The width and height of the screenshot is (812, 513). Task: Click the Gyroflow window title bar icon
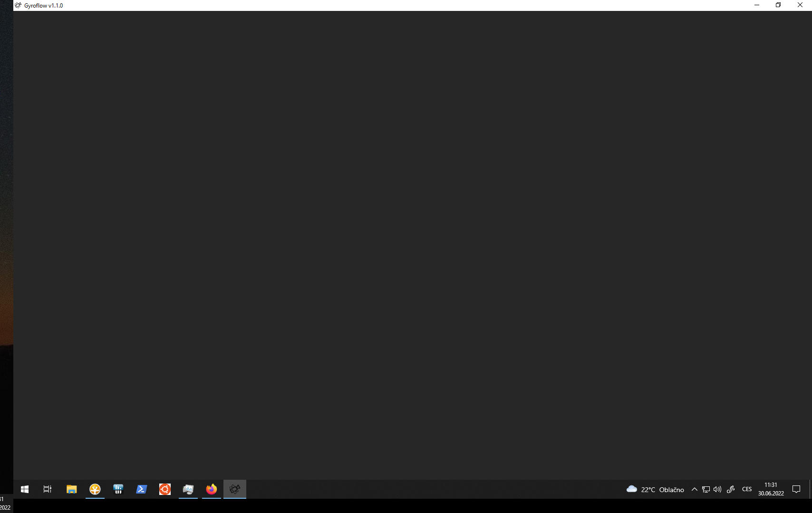click(18, 5)
